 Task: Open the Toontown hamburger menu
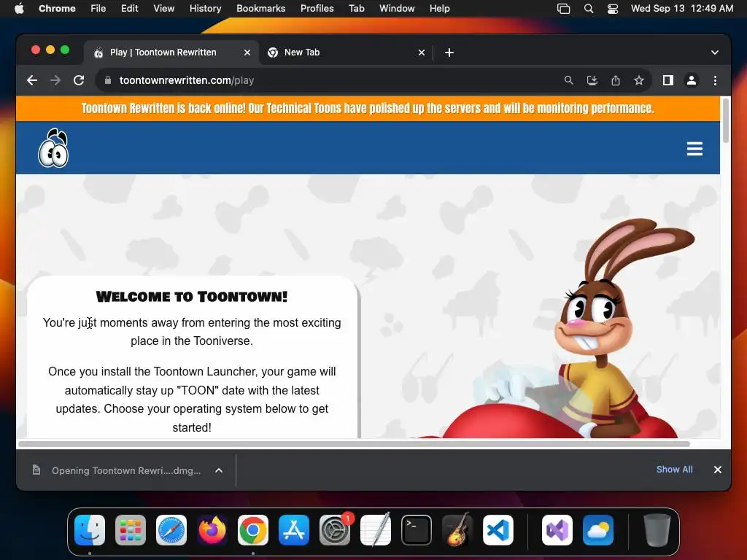[x=694, y=149]
